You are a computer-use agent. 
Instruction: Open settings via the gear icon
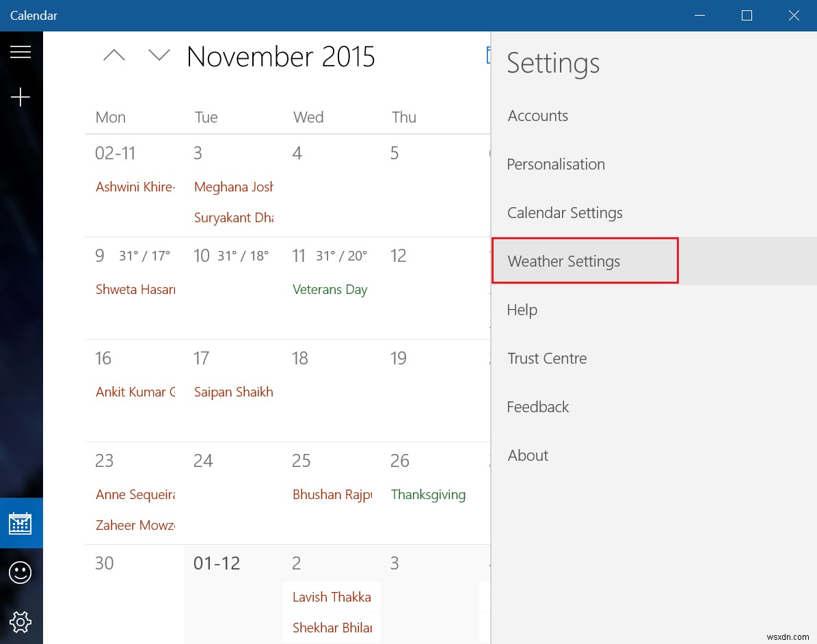(x=21, y=622)
